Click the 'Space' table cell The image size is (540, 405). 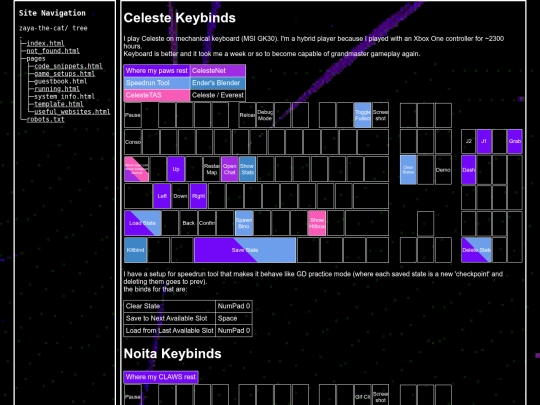[x=234, y=319]
